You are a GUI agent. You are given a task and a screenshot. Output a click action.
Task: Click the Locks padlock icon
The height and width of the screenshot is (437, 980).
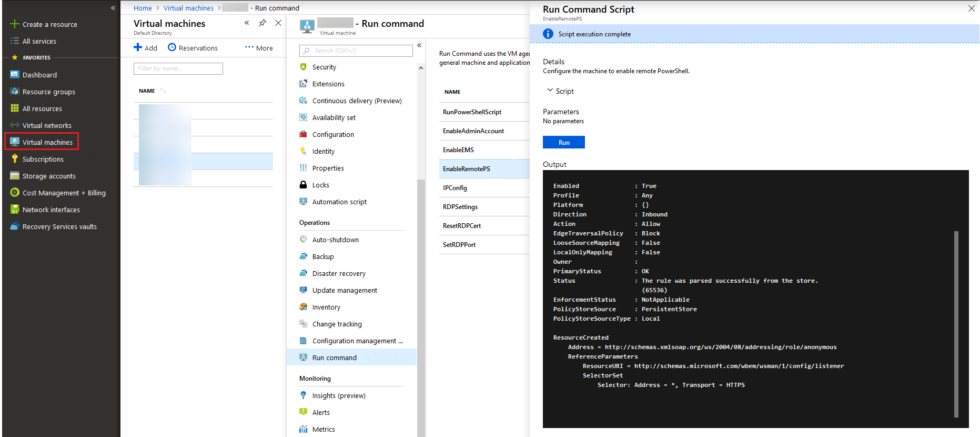pyautogui.click(x=303, y=185)
